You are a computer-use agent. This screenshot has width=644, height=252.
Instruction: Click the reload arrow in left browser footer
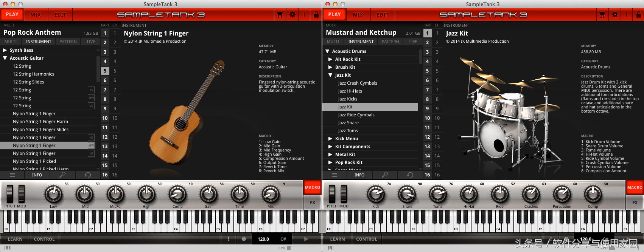[x=88, y=175]
